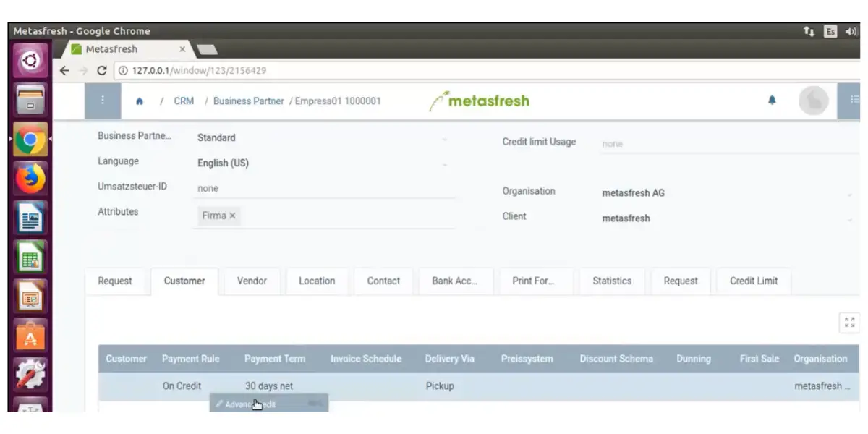Click the browser back arrow
The width and height of the screenshot is (868, 434).
pyautogui.click(x=64, y=71)
